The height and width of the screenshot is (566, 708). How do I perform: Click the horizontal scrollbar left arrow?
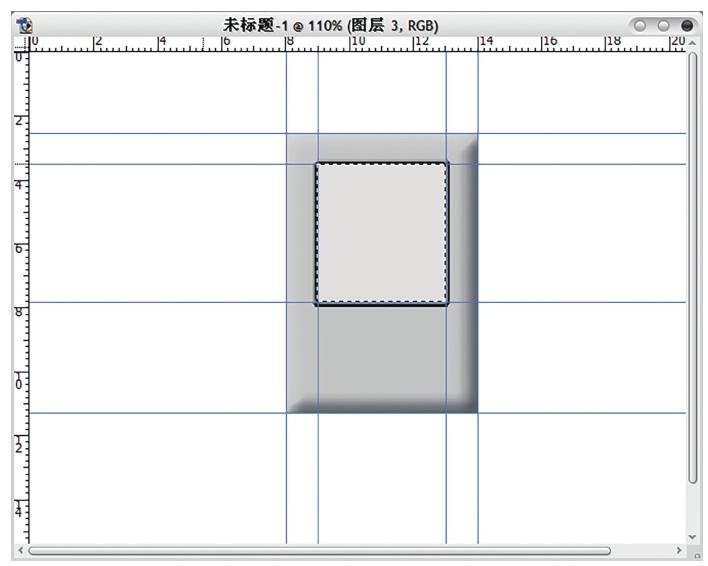(20, 550)
